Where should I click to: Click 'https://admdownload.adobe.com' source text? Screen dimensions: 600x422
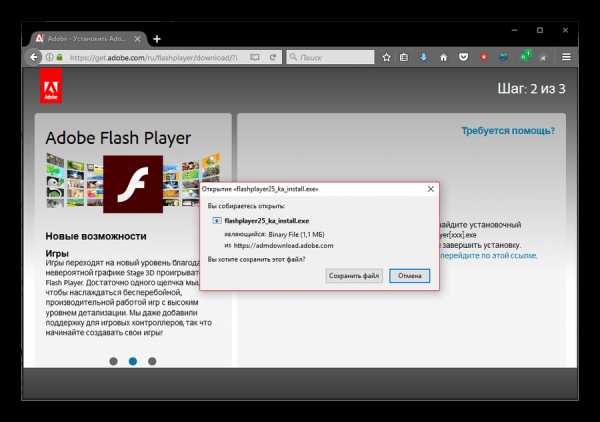pos(284,246)
